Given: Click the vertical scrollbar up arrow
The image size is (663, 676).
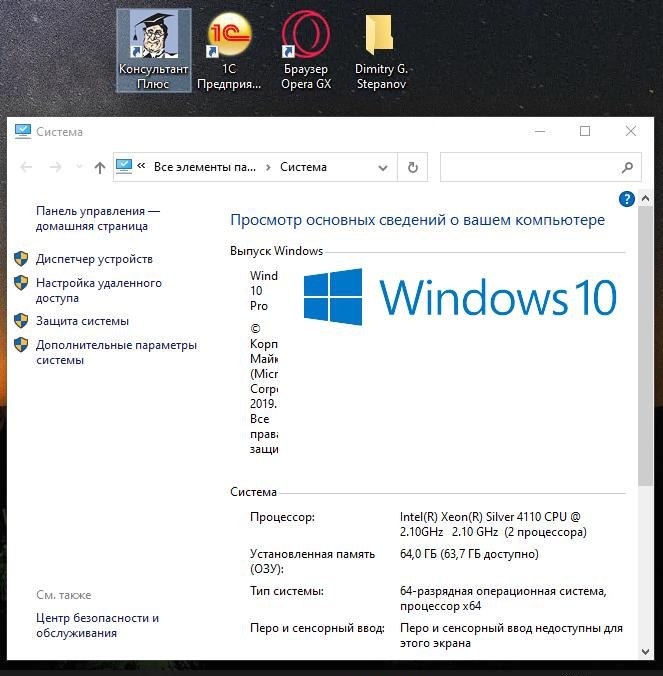Looking at the screenshot, I should pos(645,198).
